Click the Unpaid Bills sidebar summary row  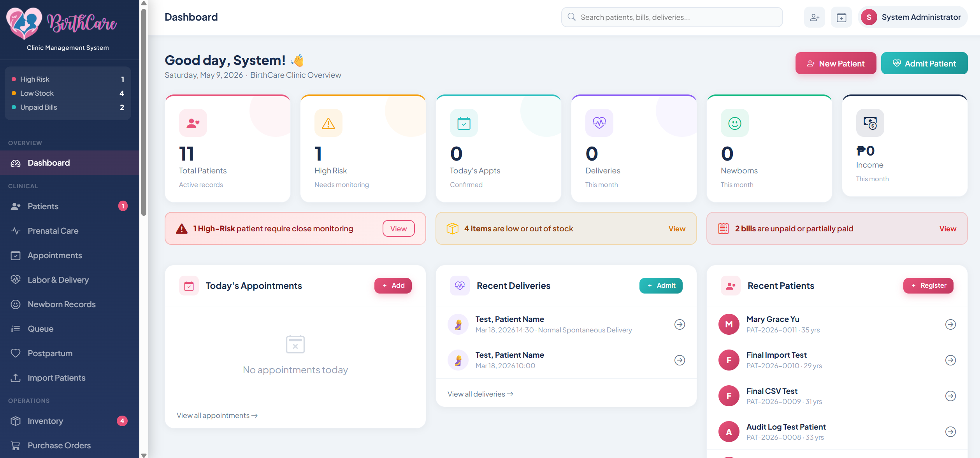click(x=68, y=107)
